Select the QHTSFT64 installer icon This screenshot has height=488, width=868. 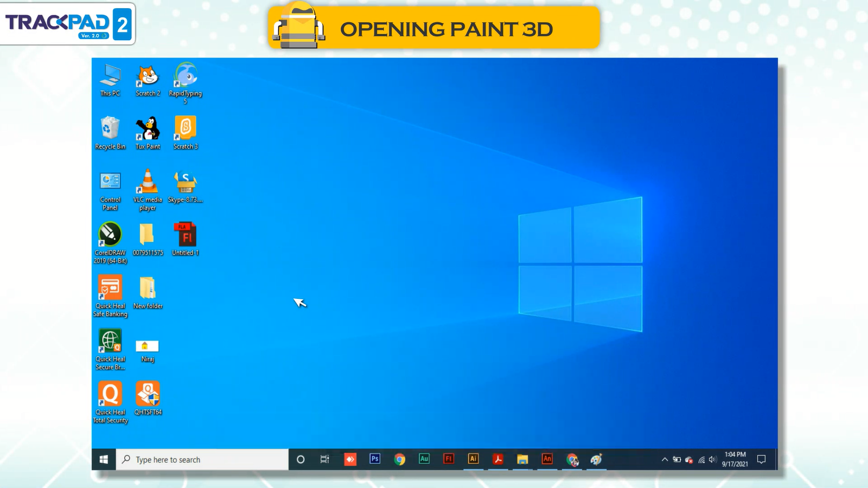click(x=148, y=399)
